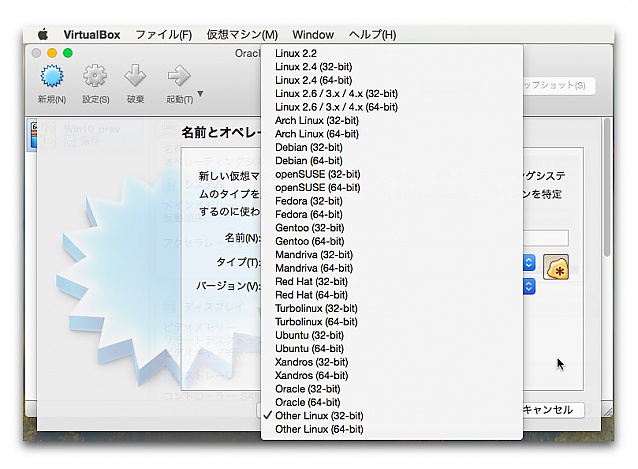Image resolution: width=638 pixels, height=469 pixels.
Task: Click the Discard (破棄) arrow icon
Action: coord(136,77)
